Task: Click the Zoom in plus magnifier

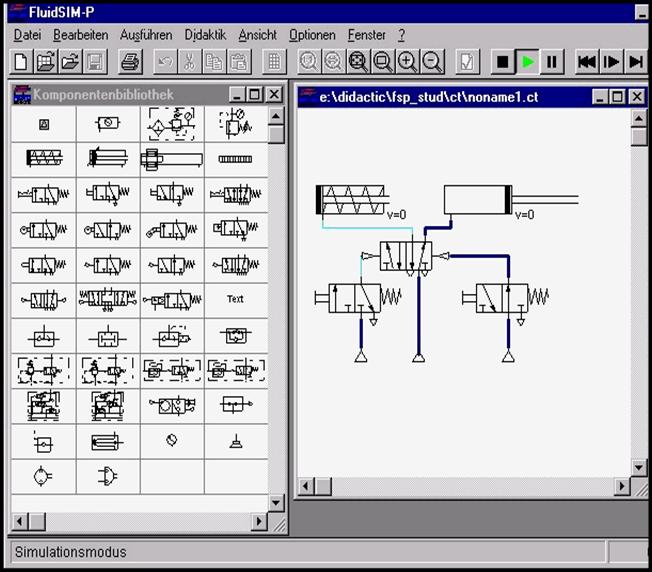Action: click(x=407, y=62)
